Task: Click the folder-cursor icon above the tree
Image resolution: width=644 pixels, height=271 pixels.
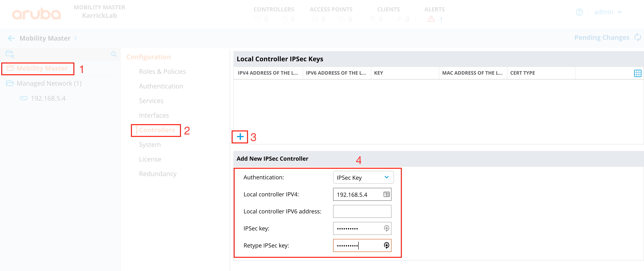Action: [10, 54]
